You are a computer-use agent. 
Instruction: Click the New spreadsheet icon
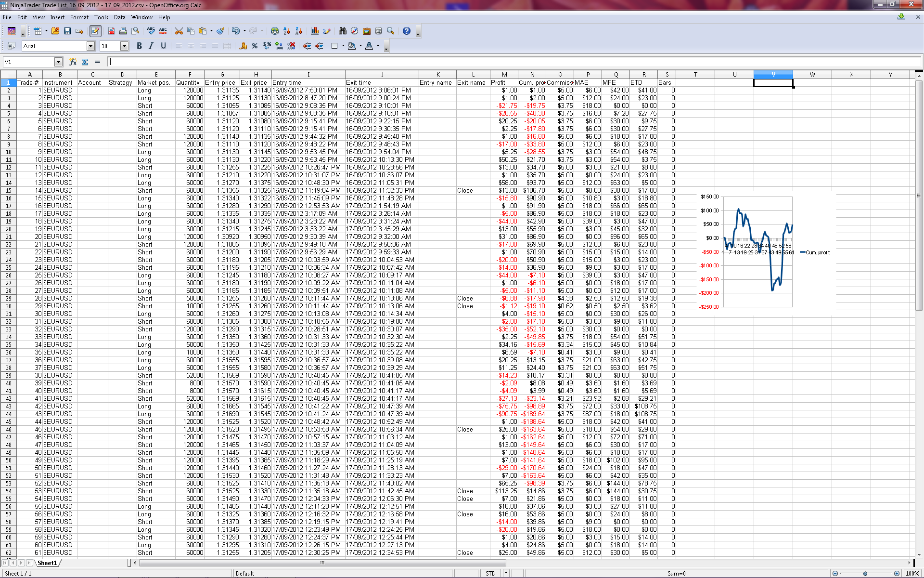(x=38, y=31)
